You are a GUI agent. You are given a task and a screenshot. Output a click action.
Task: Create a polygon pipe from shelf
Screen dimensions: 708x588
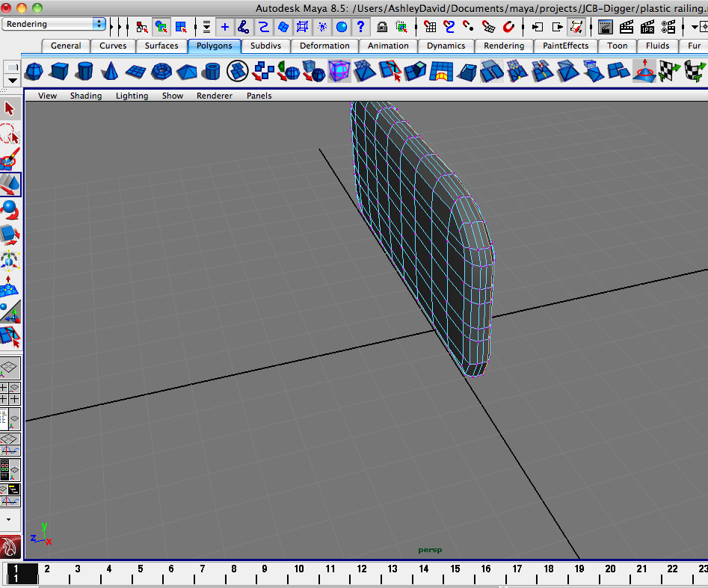212,71
